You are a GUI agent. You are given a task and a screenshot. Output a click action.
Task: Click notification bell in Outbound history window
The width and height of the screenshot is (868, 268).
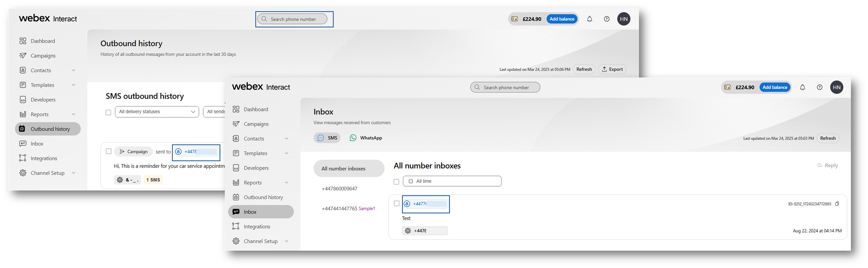589,19
